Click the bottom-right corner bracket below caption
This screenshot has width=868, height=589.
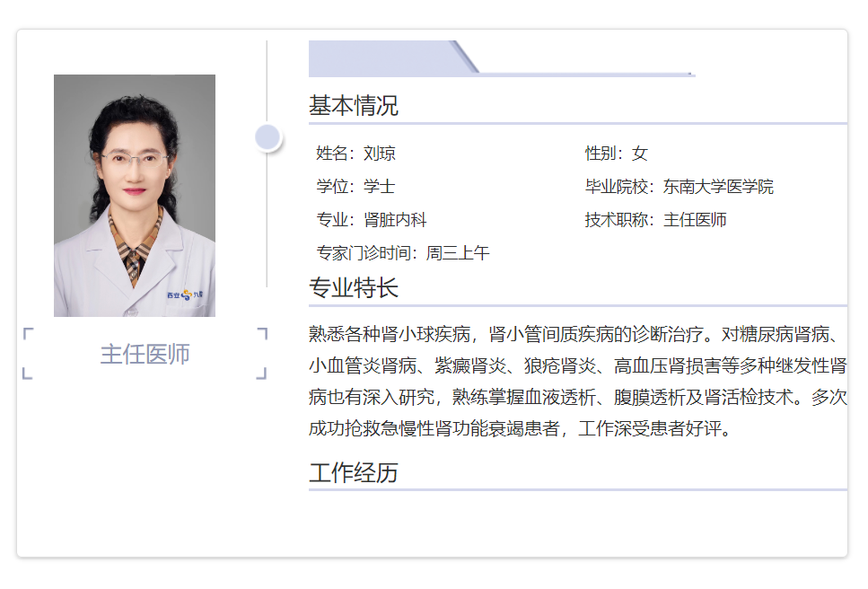click(262, 374)
